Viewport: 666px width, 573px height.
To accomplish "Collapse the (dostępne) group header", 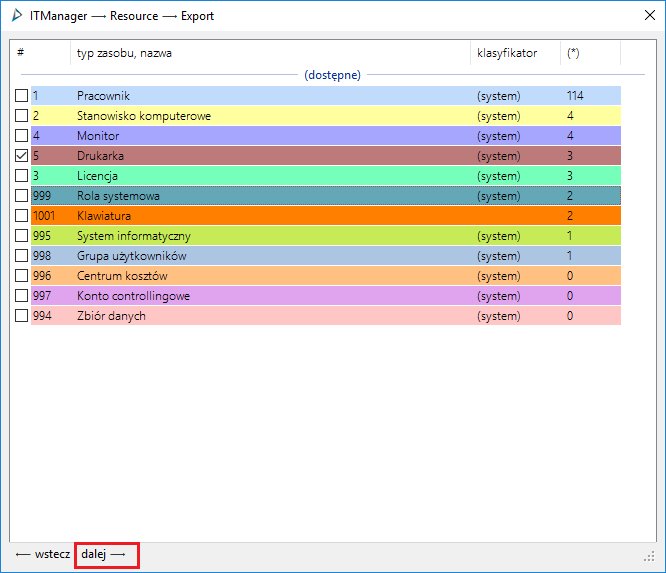I will pyautogui.click(x=332, y=75).
